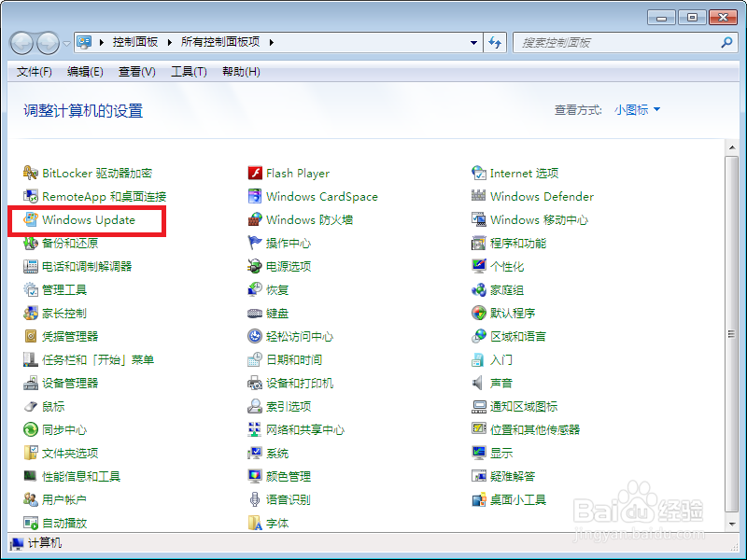Image resolution: width=747 pixels, height=560 pixels.
Task: Open the 个性化 personalization icon
Action: pyautogui.click(x=479, y=266)
